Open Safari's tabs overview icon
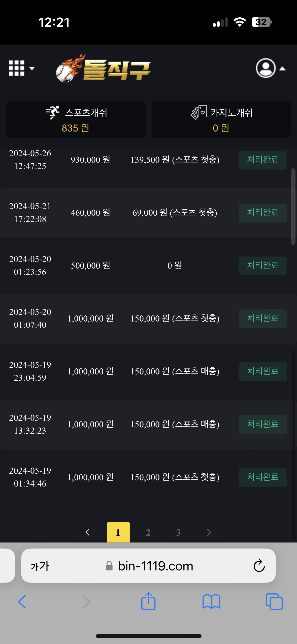297x644 pixels. click(x=274, y=602)
